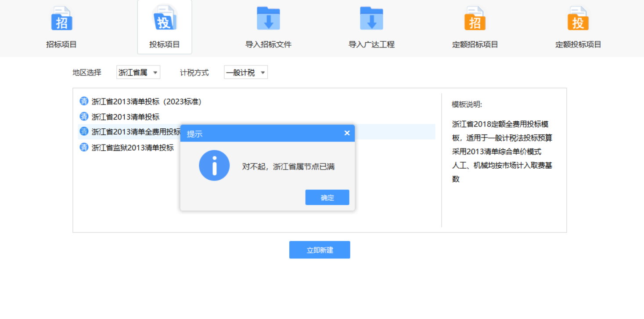The width and height of the screenshot is (644, 319).
Task: Click the 地区选择 label
Action: (87, 72)
